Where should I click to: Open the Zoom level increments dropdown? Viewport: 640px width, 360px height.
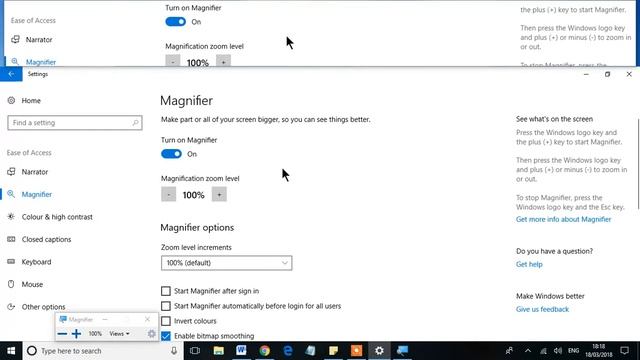click(x=227, y=263)
